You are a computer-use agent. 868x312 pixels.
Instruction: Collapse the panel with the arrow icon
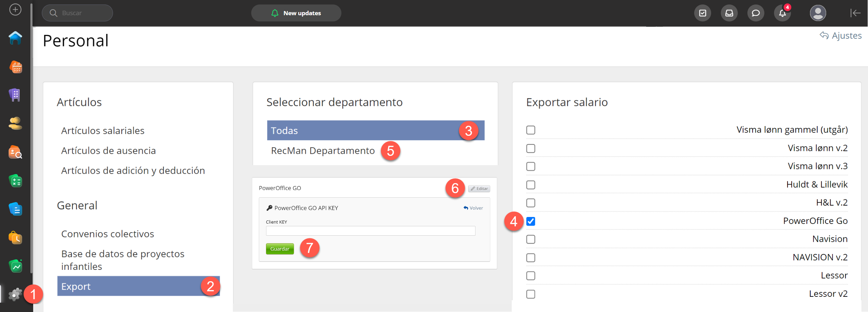[855, 13]
